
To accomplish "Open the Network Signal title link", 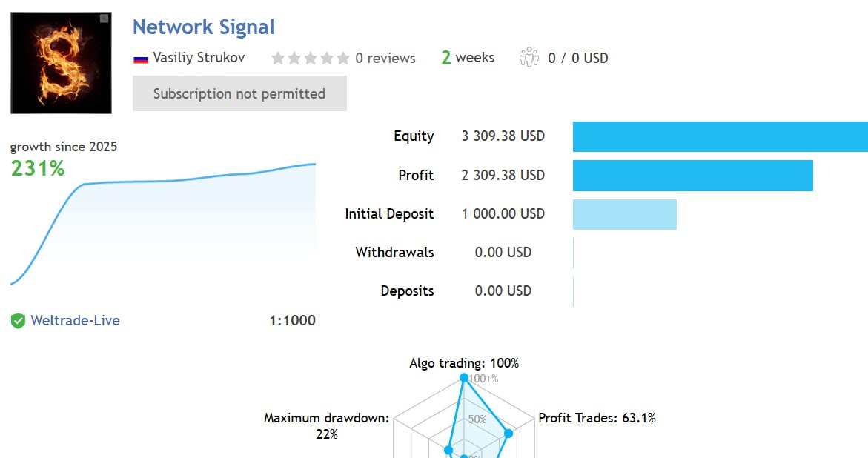I will tap(203, 27).
